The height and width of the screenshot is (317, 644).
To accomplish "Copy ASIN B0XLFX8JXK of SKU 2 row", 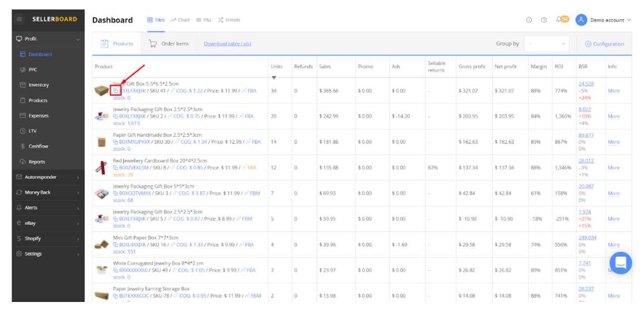I will [x=116, y=116].
